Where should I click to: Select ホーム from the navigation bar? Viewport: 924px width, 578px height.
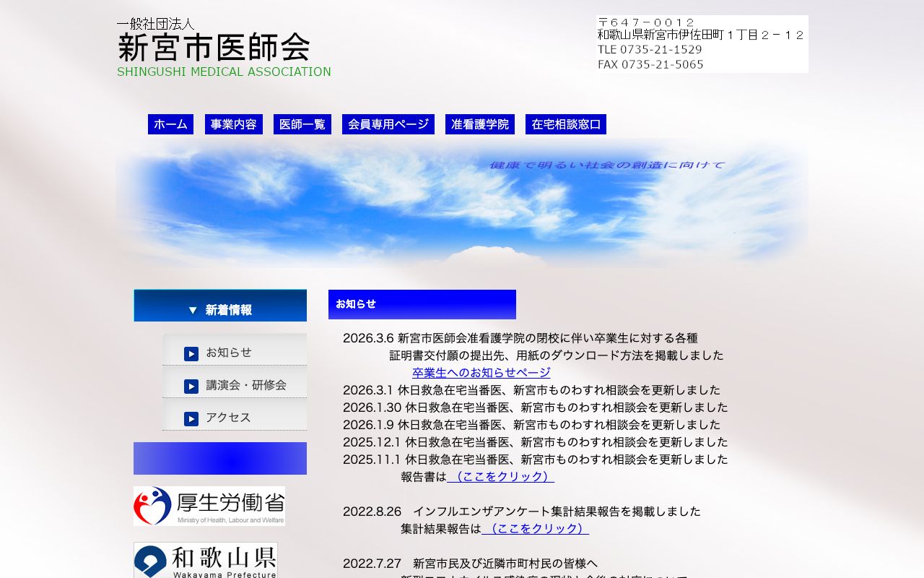point(170,124)
